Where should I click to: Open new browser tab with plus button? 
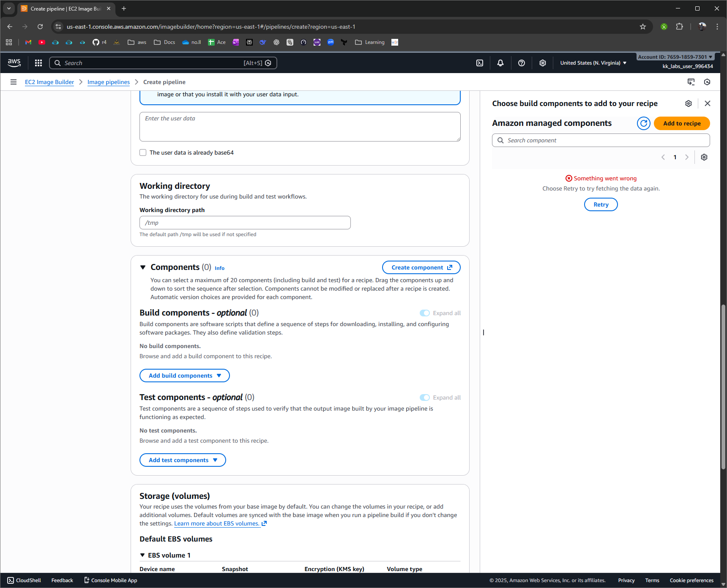pos(124,8)
